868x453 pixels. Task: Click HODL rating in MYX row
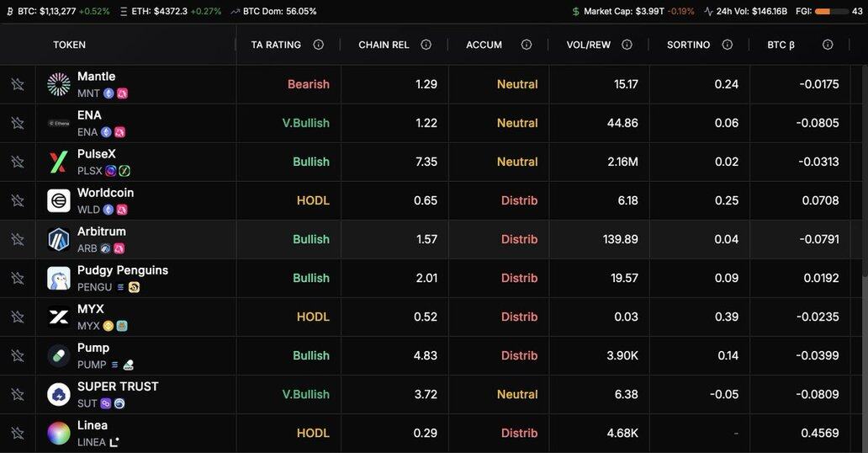pos(313,317)
